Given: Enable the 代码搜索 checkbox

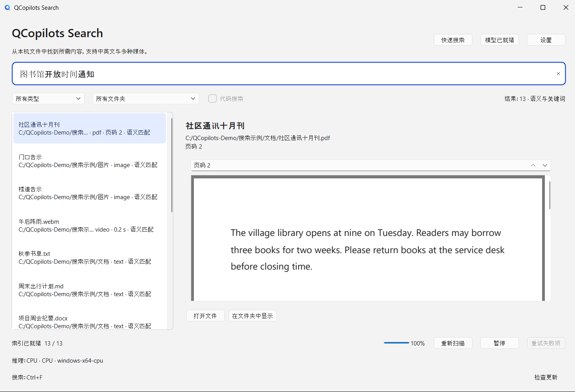Looking at the screenshot, I should pos(212,99).
